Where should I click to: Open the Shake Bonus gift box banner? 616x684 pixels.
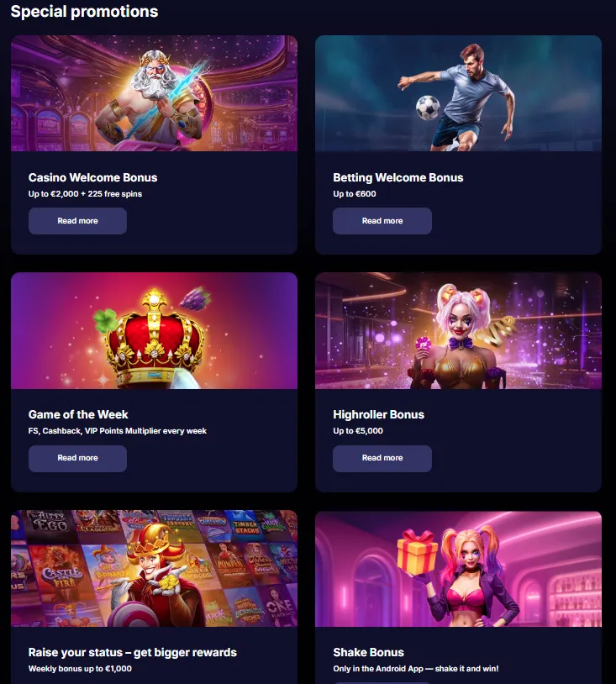pos(458,568)
